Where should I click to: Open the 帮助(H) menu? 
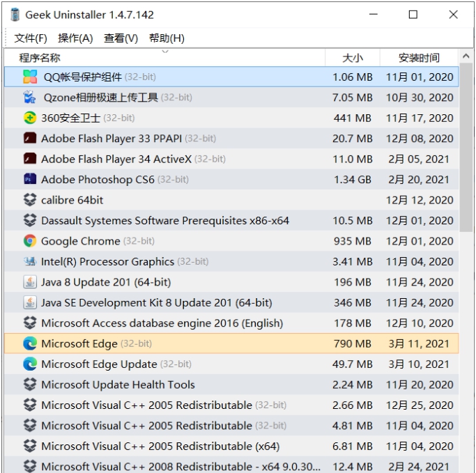pos(167,38)
